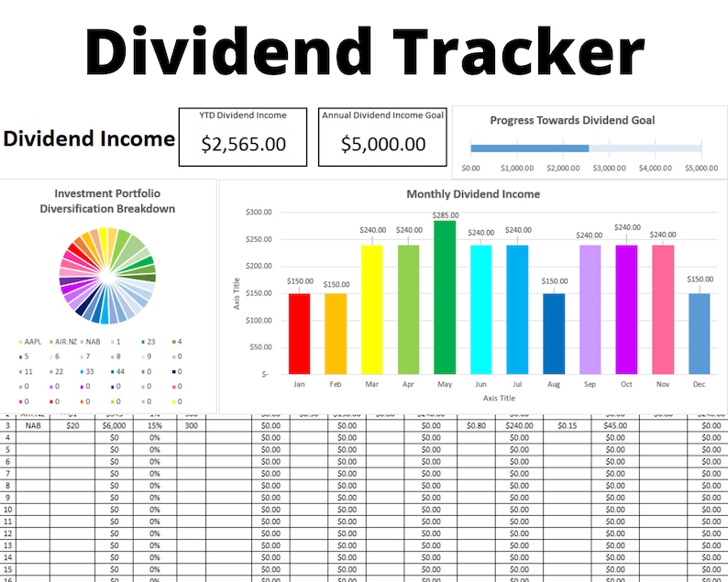Click the horizontal Axis Title below the months
728x582 pixels.
[x=499, y=398]
